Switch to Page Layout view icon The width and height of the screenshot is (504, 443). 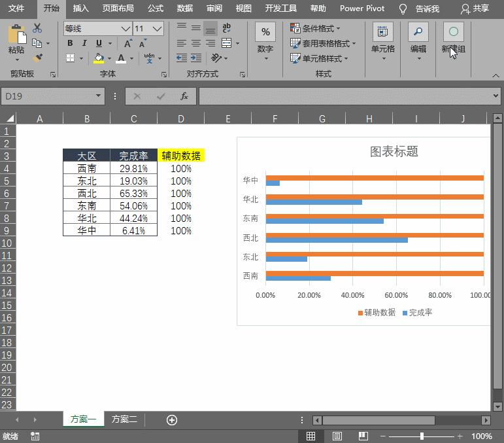pos(337,436)
